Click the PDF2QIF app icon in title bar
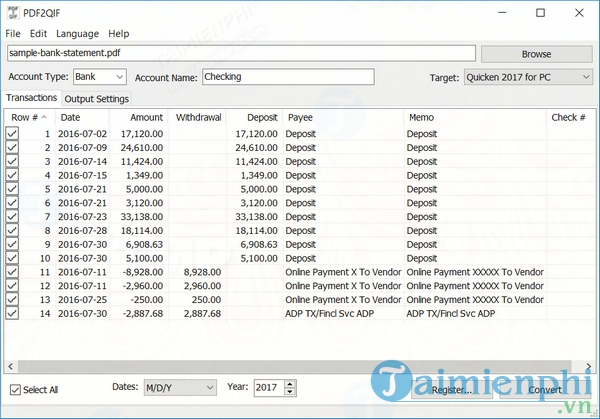 coord(13,13)
